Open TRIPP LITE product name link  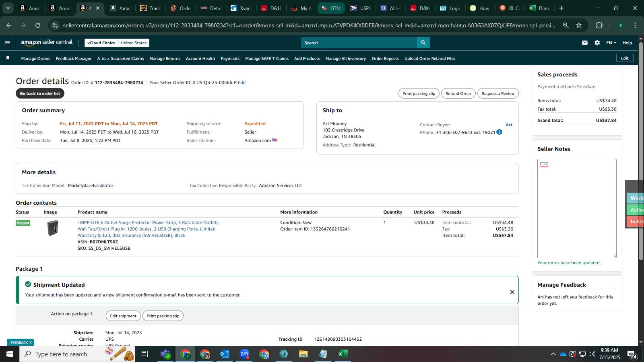tap(148, 229)
